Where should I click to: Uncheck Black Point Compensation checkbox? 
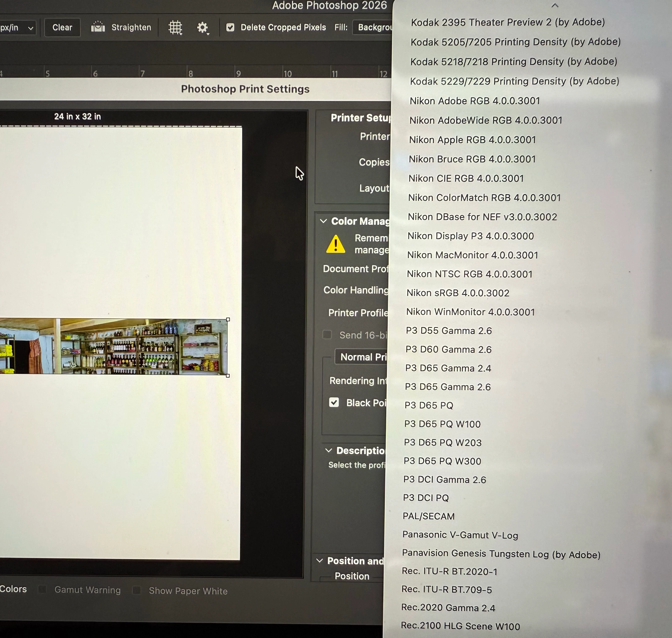[334, 402]
